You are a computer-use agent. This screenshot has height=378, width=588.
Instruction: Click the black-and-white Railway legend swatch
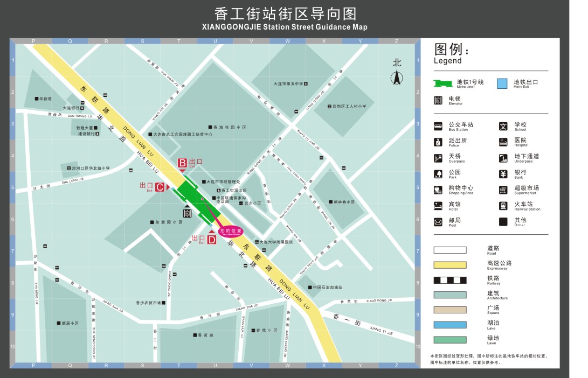[x=449, y=280]
